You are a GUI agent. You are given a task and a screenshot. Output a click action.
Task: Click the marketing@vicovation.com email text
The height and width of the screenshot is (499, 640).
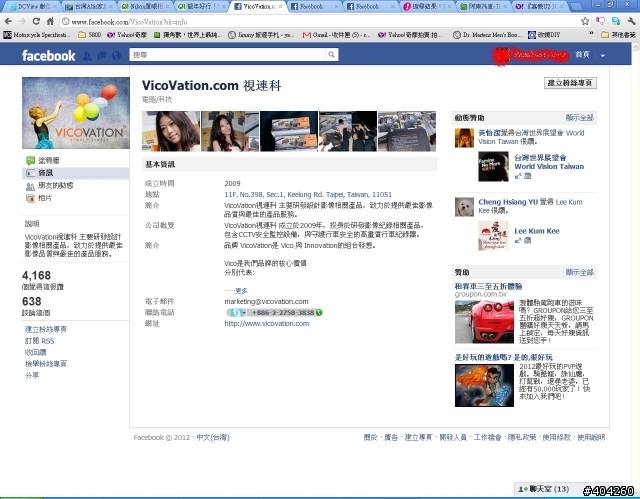266,302
